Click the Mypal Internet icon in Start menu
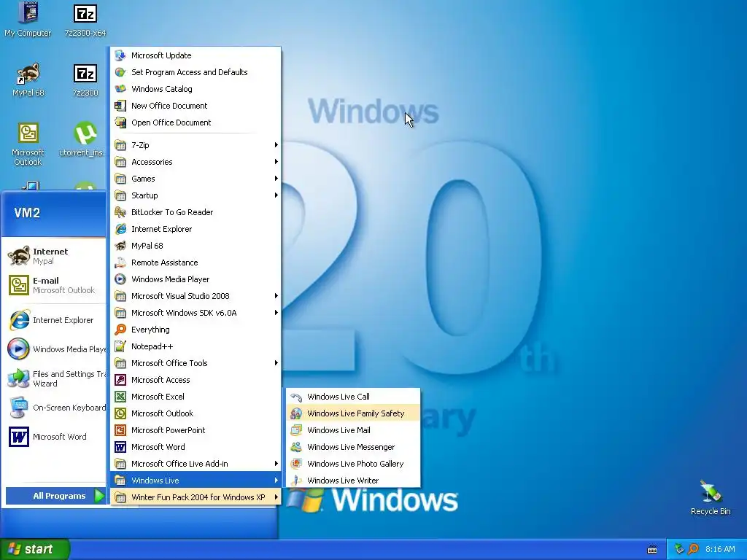 tap(19, 256)
